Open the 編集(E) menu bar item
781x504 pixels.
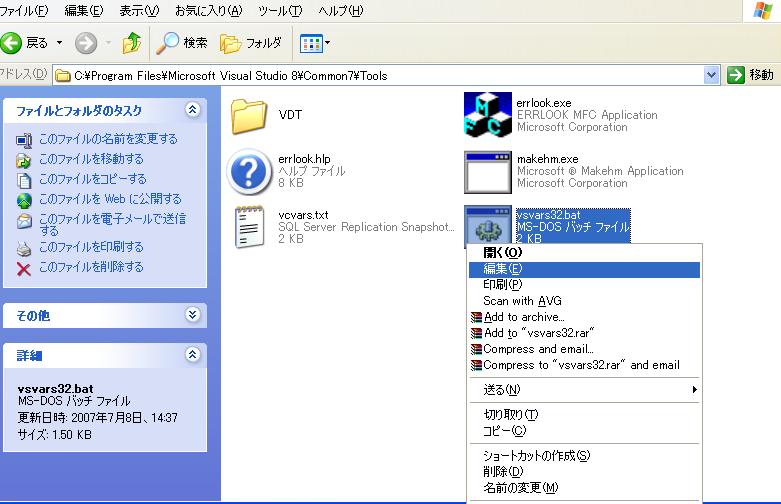pyautogui.click(x=84, y=10)
